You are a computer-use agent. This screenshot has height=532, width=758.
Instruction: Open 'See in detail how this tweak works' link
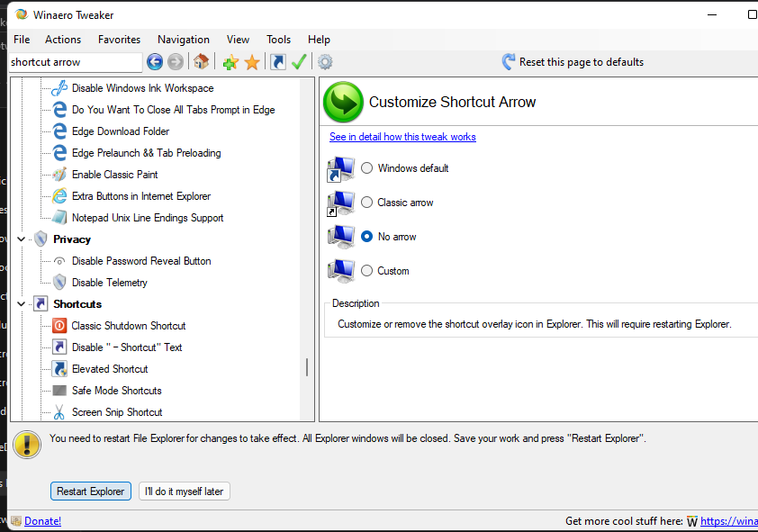click(402, 137)
